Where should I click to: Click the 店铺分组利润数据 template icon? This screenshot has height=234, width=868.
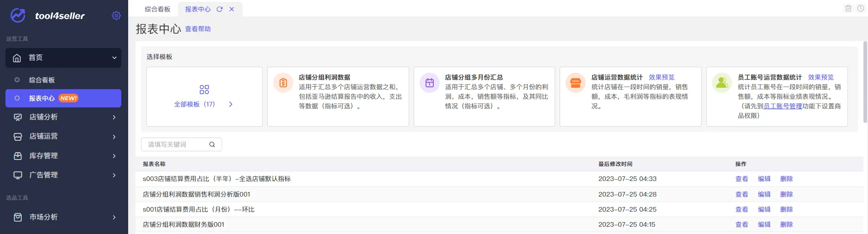(283, 83)
